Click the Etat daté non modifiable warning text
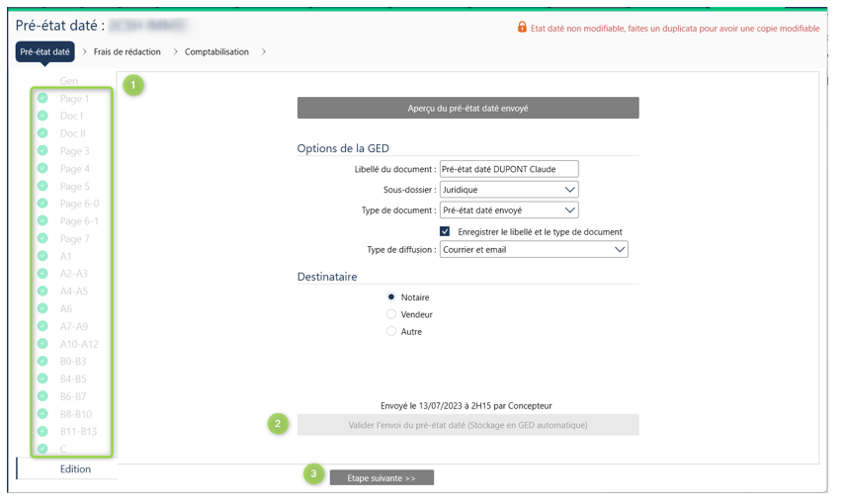 (x=675, y=28)
